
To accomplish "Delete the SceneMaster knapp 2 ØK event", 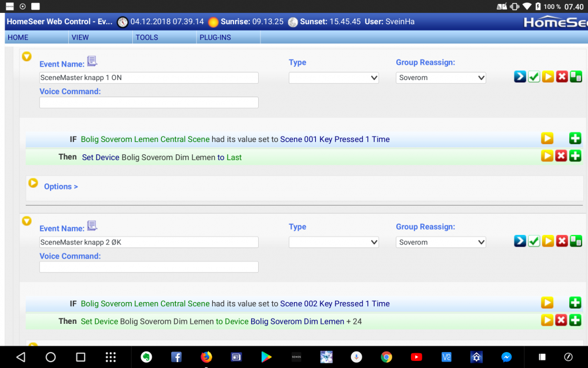I will tap(562, 241).
